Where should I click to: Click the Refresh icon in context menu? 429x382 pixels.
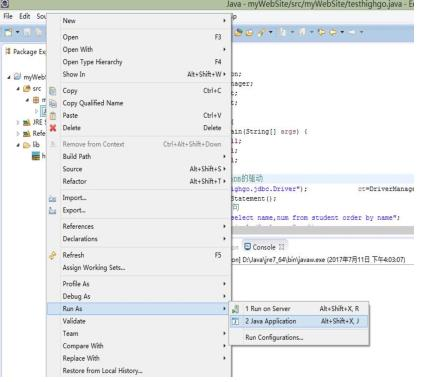pos(53,255)
